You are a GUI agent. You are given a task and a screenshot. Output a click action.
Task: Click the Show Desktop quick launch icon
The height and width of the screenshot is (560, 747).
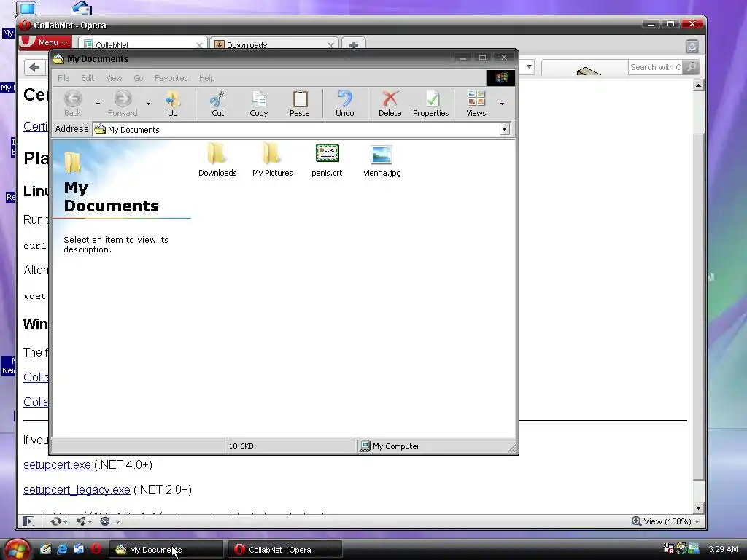pos(45,549)
